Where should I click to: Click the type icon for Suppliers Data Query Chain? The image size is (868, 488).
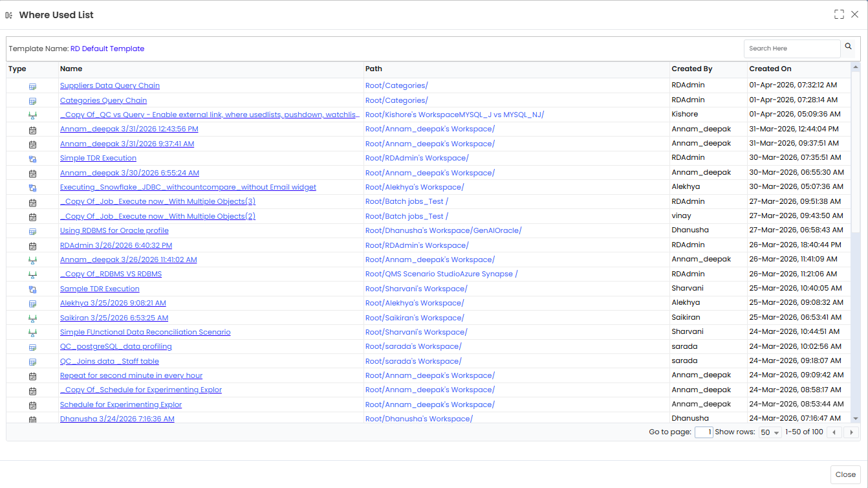click(x=32, y=86)
